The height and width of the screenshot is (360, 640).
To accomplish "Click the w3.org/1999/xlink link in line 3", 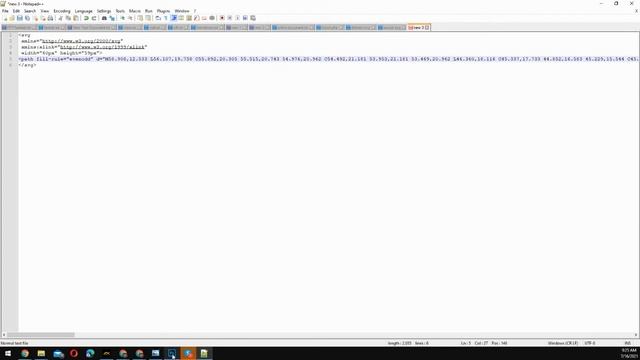I will pyautogui.click(x=102, y=47).
